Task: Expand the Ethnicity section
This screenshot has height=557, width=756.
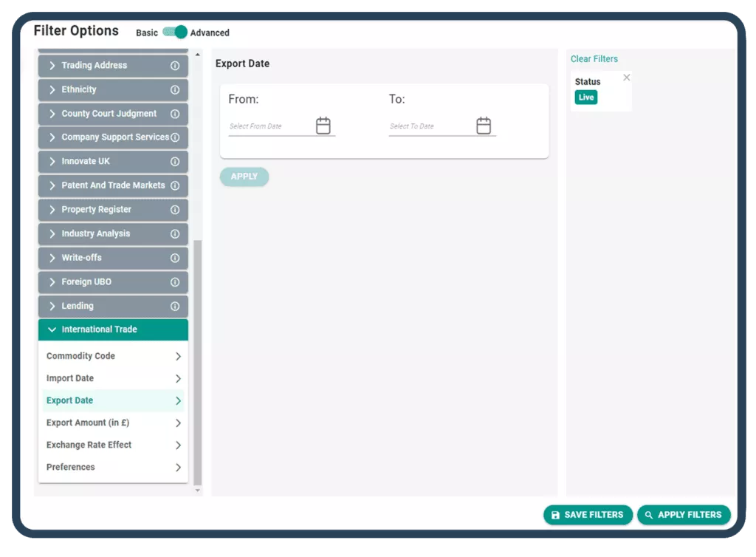Action: point(113,89)
